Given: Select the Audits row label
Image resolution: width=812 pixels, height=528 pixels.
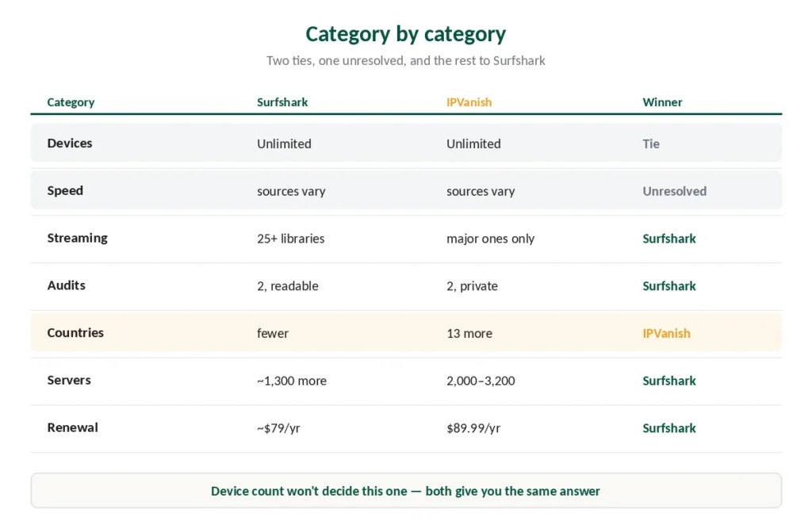Looking at the screenshot, I should 67,285.
